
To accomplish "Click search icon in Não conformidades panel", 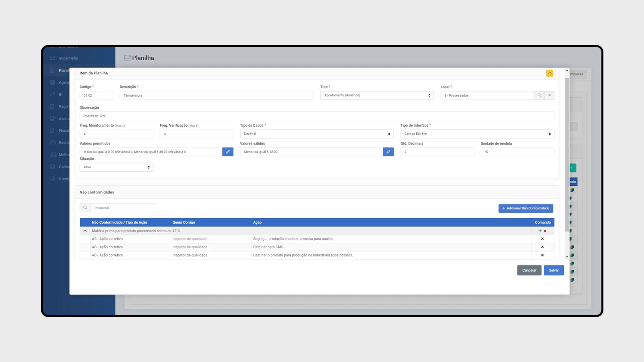I will [x=85, y=208].
